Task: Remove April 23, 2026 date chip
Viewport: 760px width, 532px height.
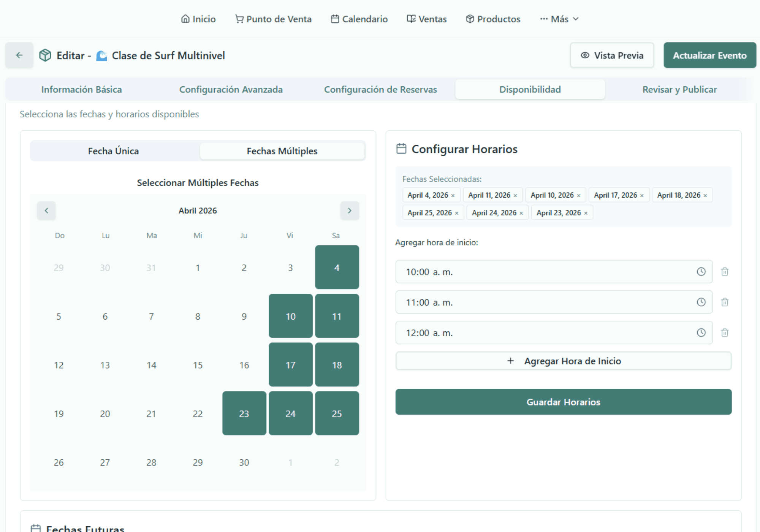Action: point(586,213)
